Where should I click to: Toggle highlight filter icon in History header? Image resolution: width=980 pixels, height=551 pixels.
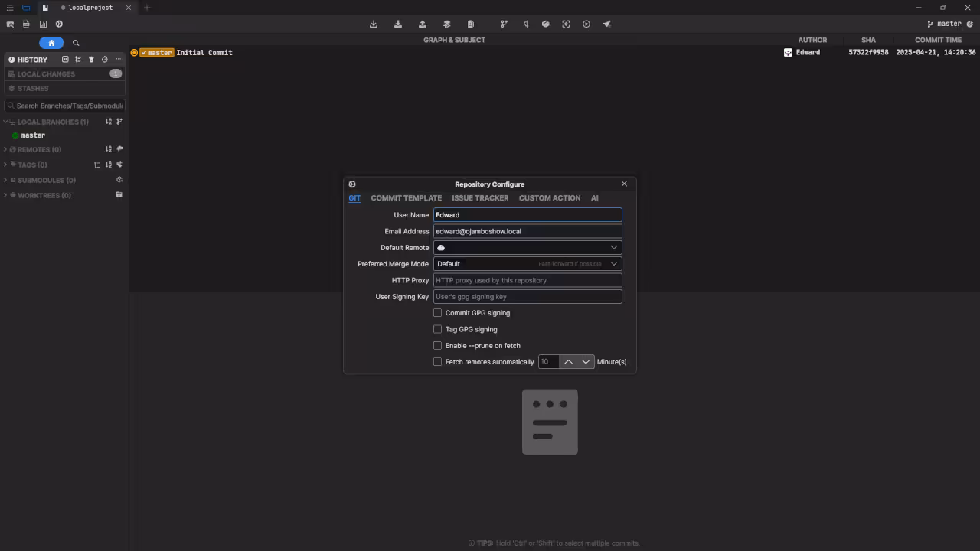(x=91, y=59)
